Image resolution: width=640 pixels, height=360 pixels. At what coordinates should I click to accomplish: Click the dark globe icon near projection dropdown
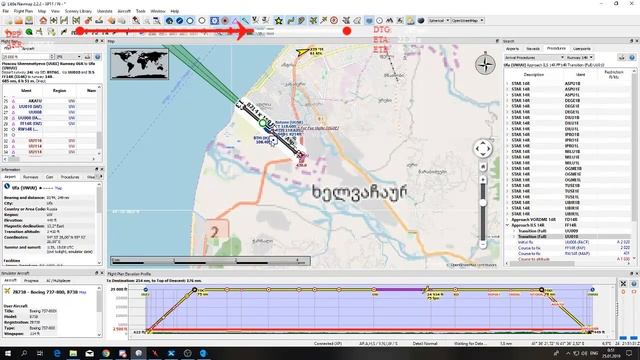[421, 20]
